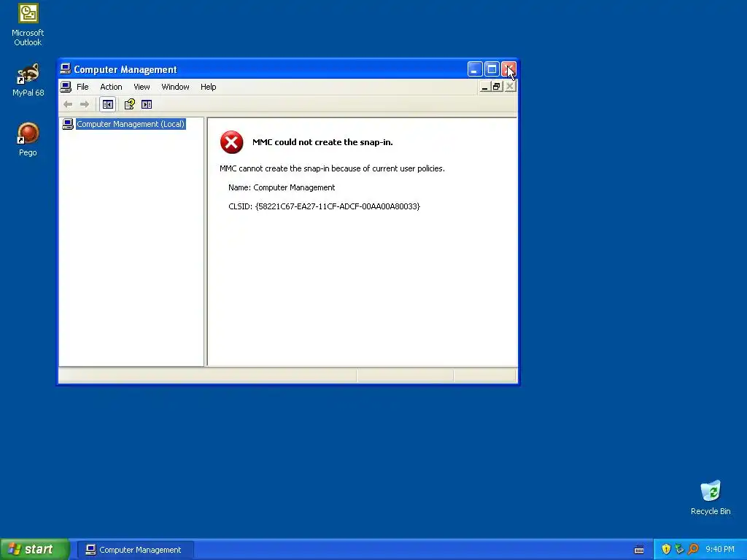
Task: Click the orange magnifier tray icon
Action: click(x=693, y=549)
